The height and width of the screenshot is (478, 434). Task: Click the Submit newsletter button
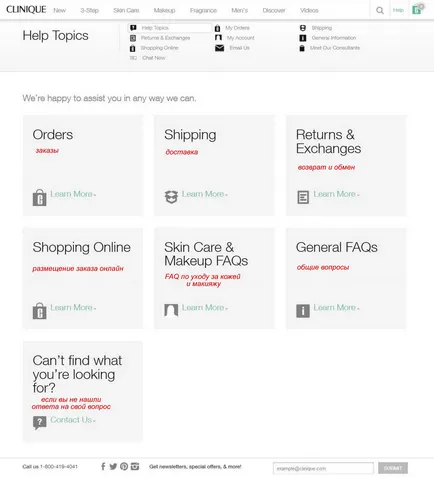tap(393, 468)
